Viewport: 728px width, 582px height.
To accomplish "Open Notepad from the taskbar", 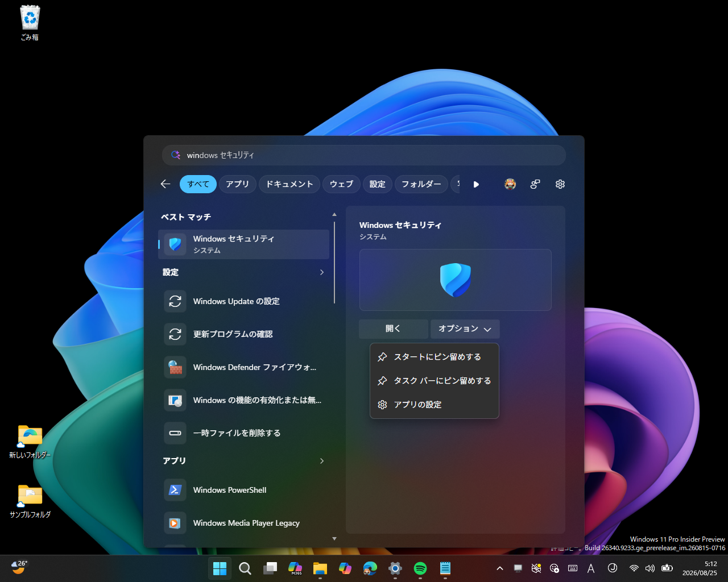I will pos(445,568).
